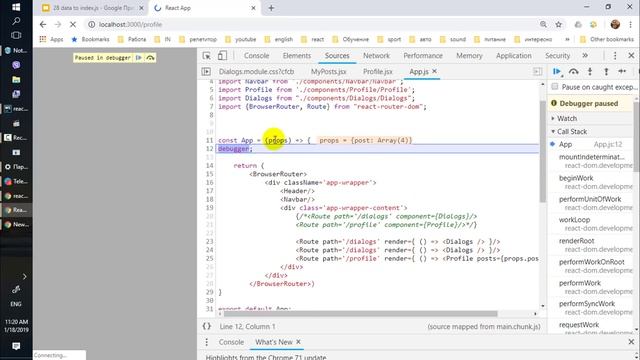The height and width of the screenshot is (360, 640).
Task: Click the code editor horizontal scrollbar
Action: coord(360,314)
